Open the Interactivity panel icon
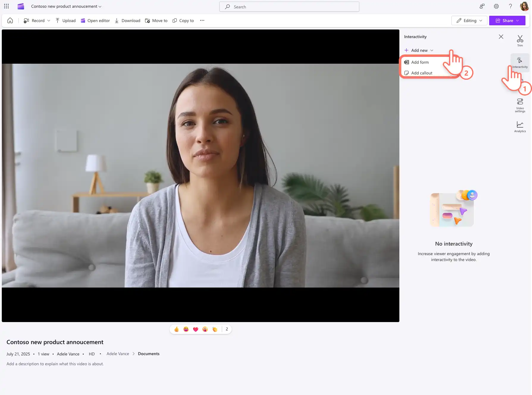The height and width of the screenshot is (395, 532). coord(520,62)
